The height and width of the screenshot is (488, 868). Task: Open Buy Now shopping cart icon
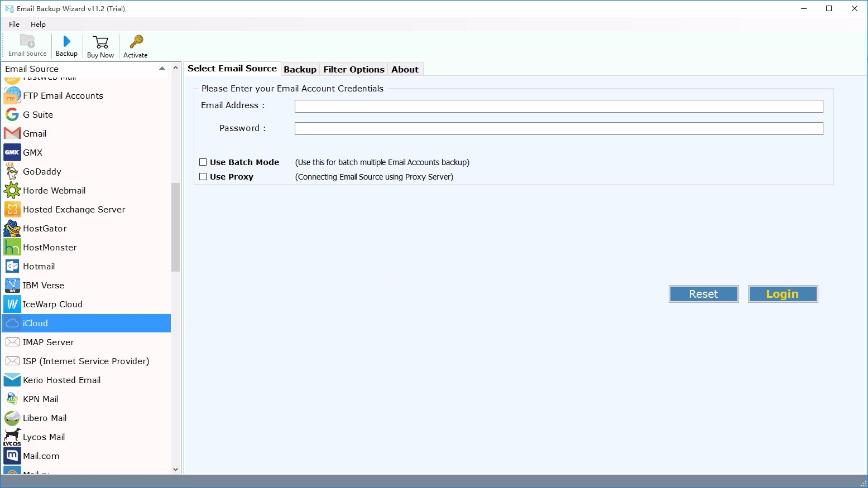(100, 42)
